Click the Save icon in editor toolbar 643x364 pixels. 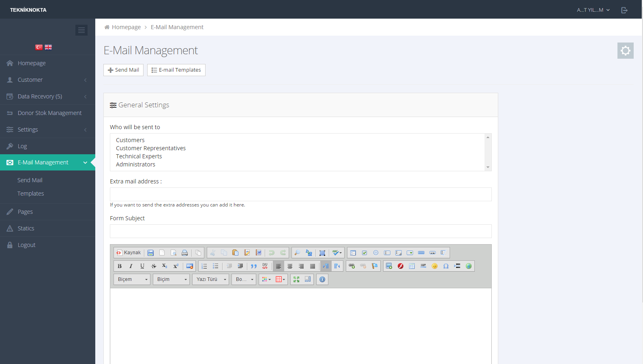(x=150, y=253)
